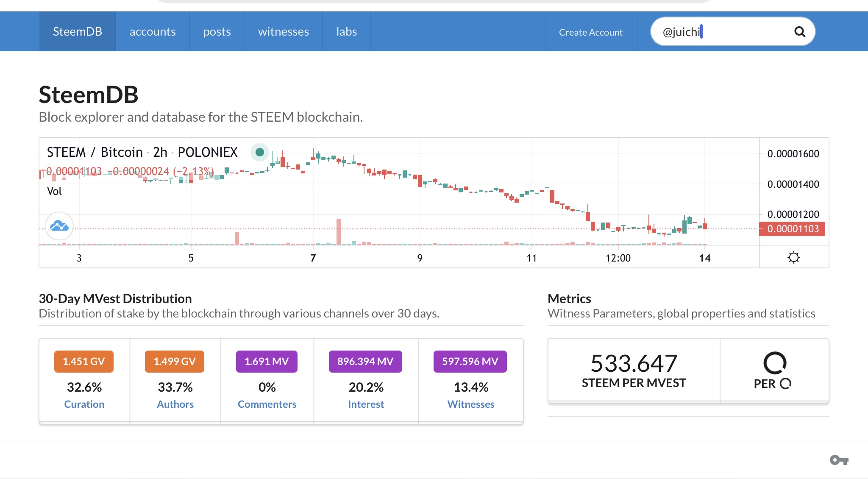
Task: Open the Interest distribution link
Action: click(366, 404)
